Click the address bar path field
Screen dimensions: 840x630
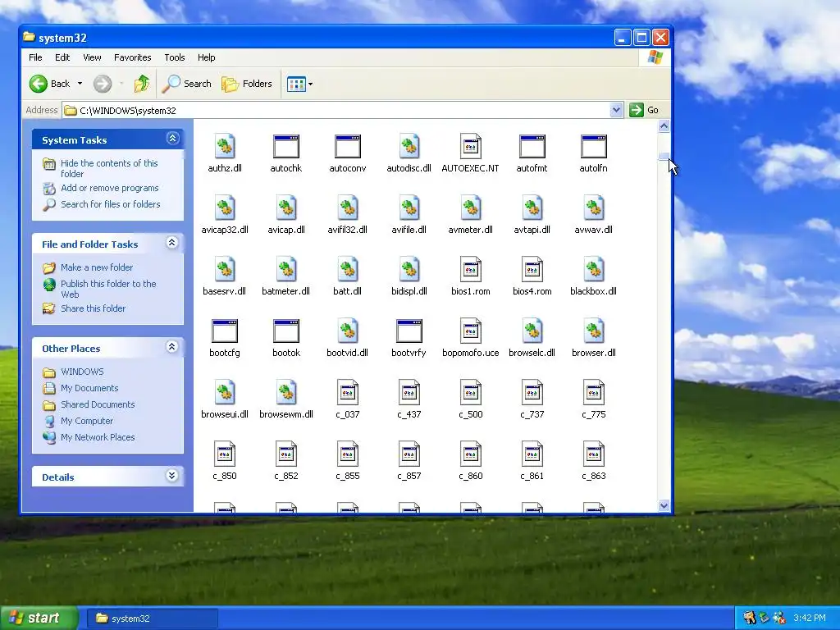click(342, 111)
